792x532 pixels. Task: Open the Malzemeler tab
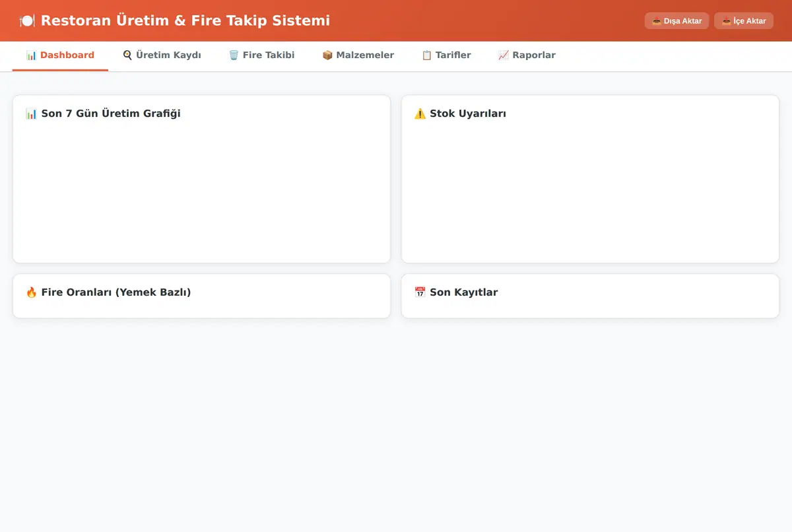point(358,55)
